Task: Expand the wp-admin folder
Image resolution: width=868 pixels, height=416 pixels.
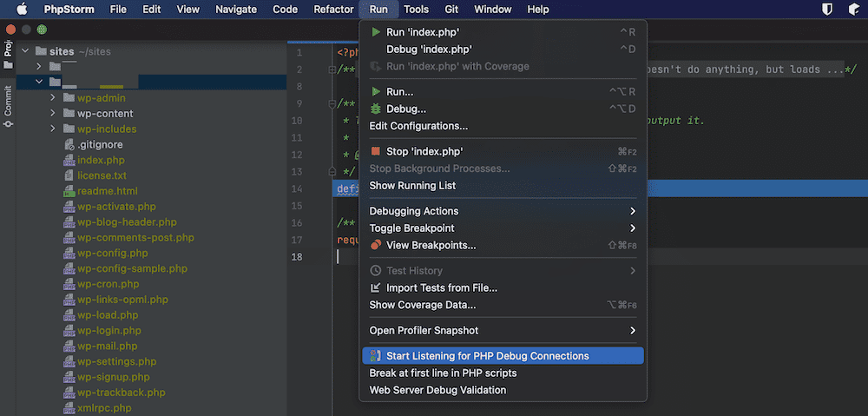Action: (x=53, y=98)
